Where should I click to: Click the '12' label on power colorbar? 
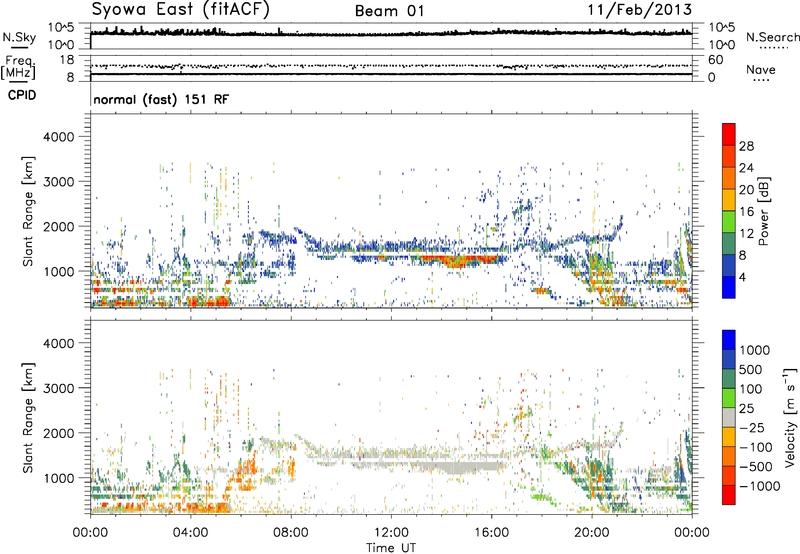pos(746,234)
